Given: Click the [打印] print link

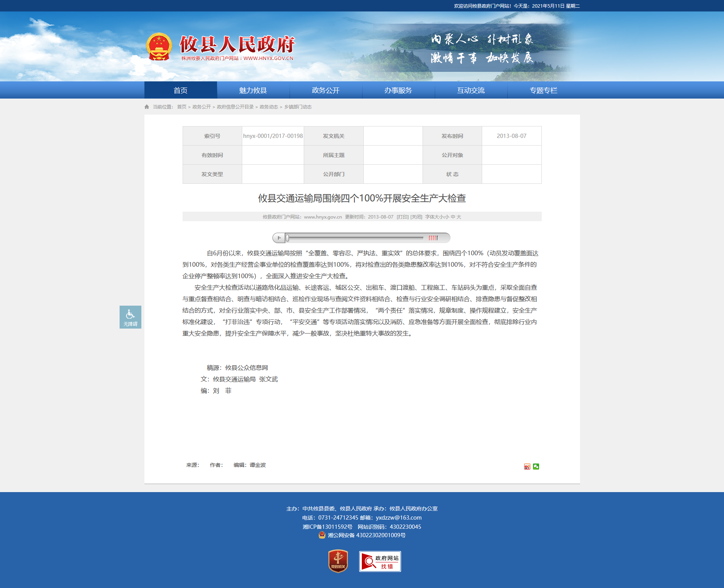Looking at the screenshot, I should point(402,217).
